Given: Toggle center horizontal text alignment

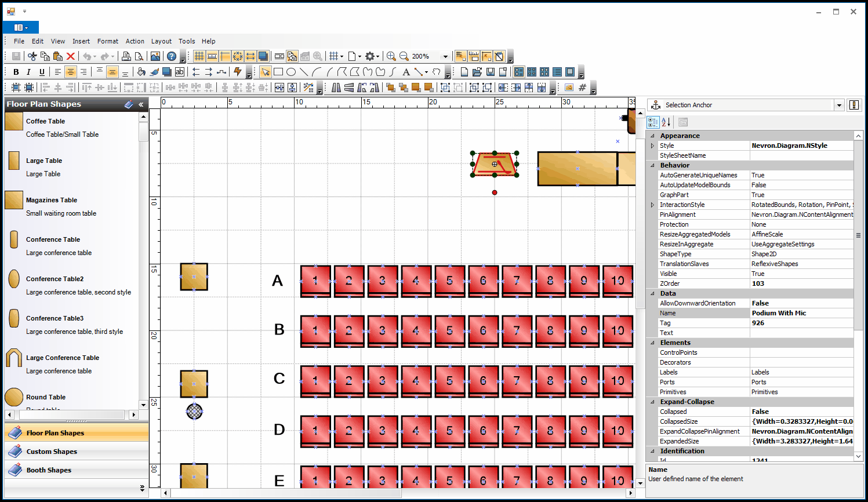Looking at the screenshot, I should 70,72.
